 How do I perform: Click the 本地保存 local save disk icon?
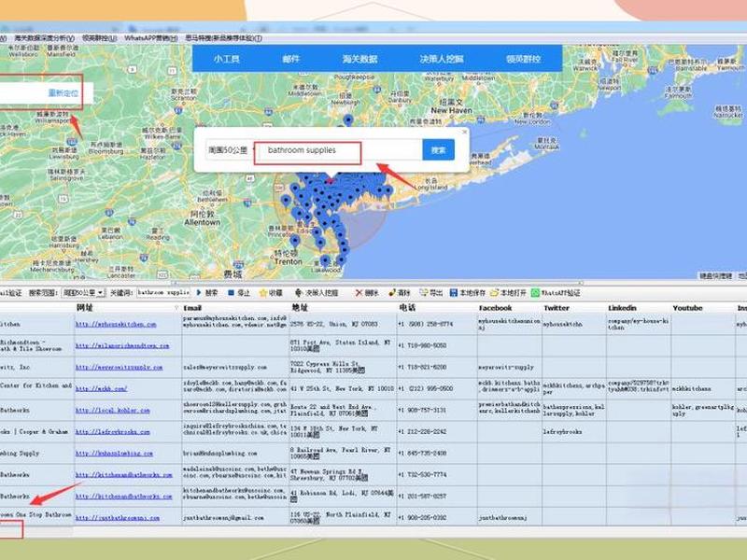454,293
